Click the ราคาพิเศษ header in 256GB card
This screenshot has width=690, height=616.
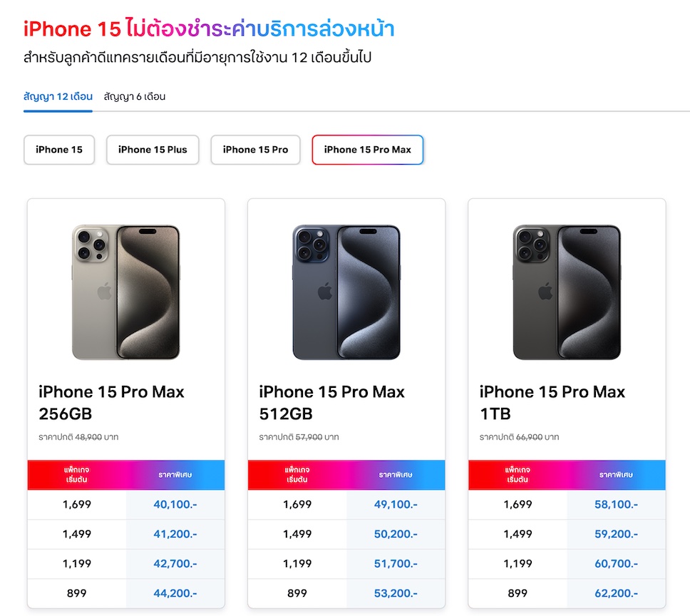click(x=175, y=475)
